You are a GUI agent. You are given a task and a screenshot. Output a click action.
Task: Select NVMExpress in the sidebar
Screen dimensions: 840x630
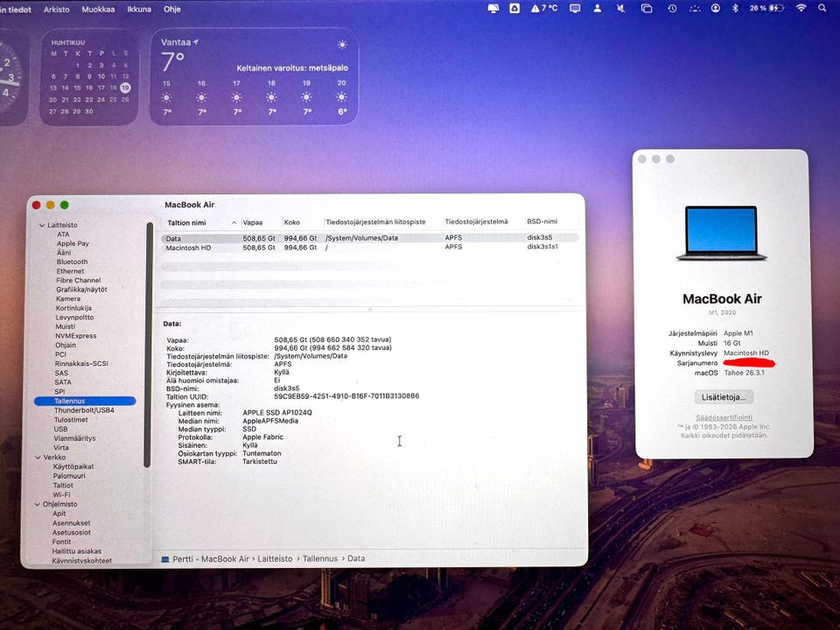tap(75, 336)
